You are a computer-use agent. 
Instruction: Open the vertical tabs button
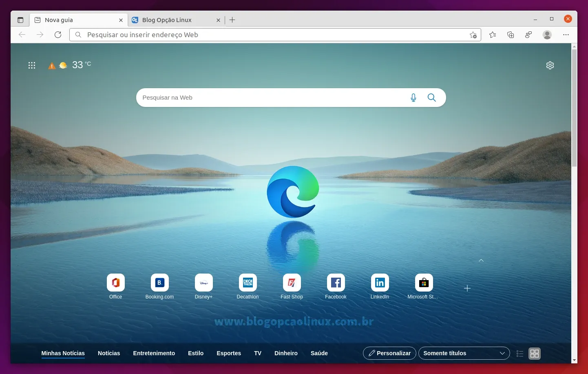[x=20, y=20]
